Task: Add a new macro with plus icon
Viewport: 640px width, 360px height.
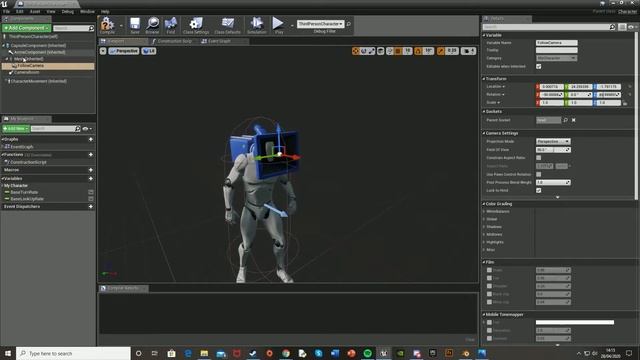Action: [x=91, y=170]
